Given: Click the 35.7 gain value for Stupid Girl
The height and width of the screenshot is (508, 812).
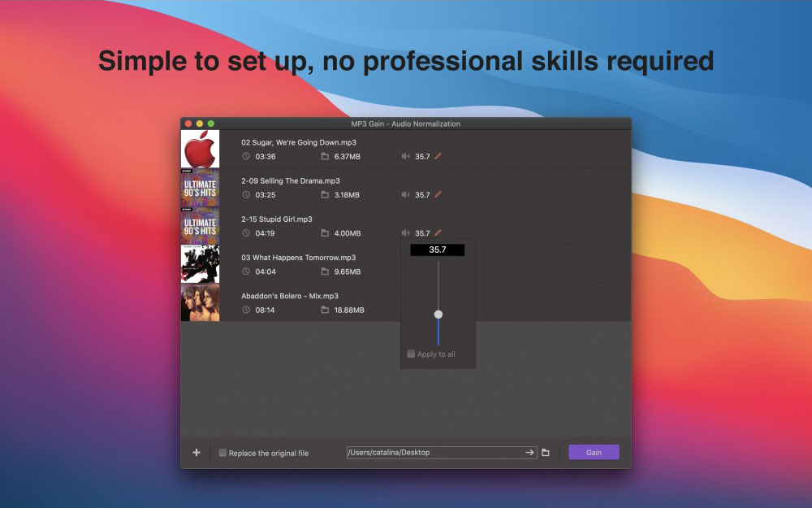Looking at the screenshot, I should [x=422, y=233].
